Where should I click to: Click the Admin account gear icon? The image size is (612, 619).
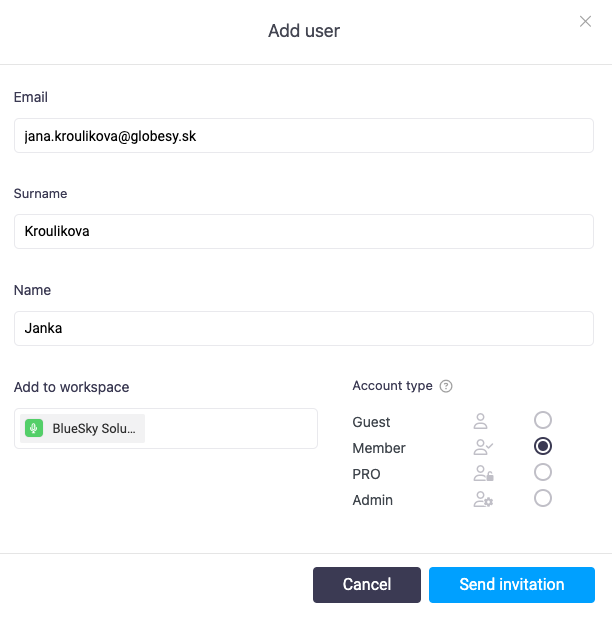click(x=483, y=499)
